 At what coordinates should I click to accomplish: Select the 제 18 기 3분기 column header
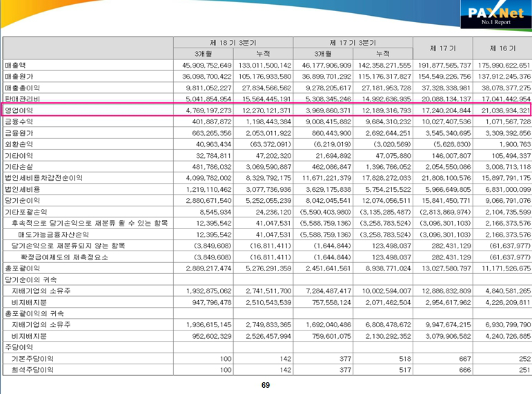(233, 42)
